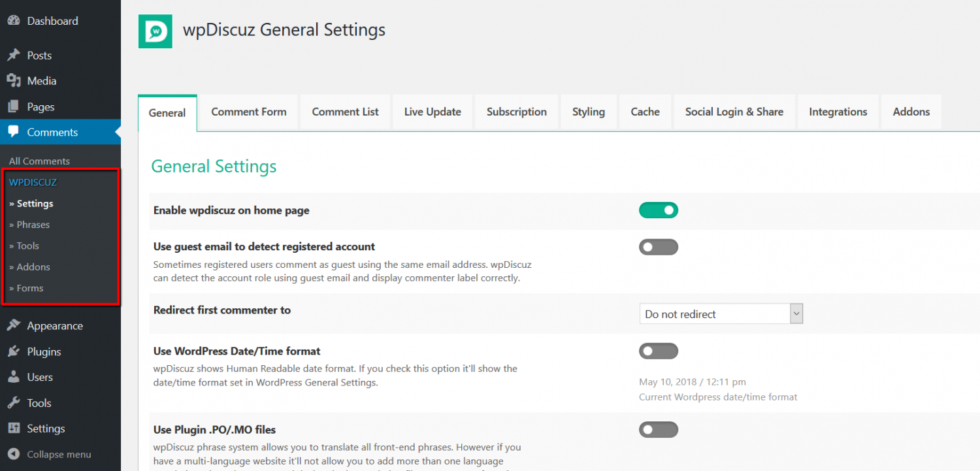Open the Redirect first commenter dropdown

[721, 314]
